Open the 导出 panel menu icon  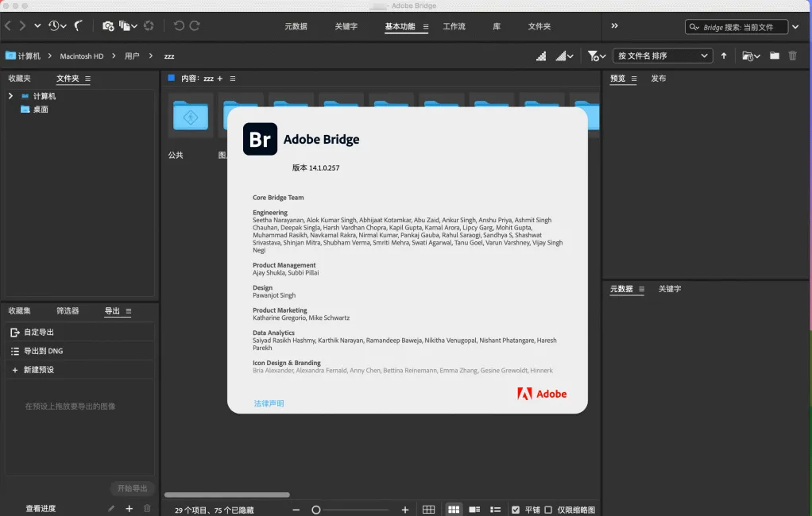click(x=129, y=311)
